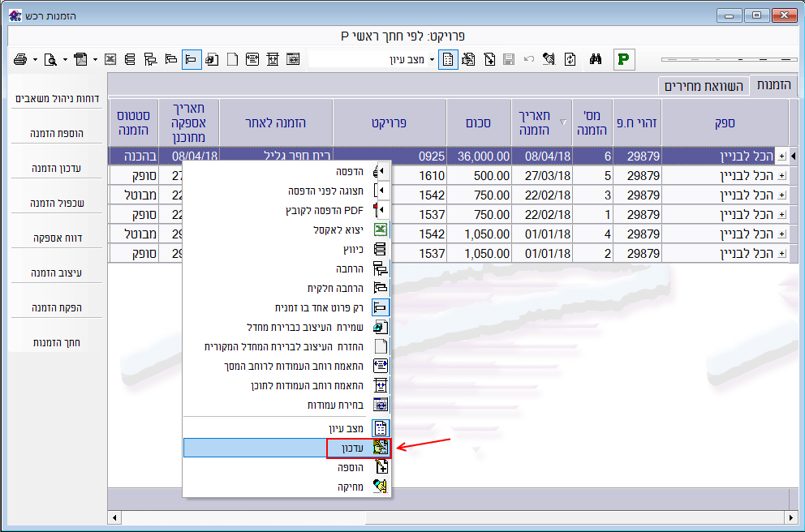Click the binoculars search icon
Viewport: 805px width, 532px height.
click(x=595, y=59)
